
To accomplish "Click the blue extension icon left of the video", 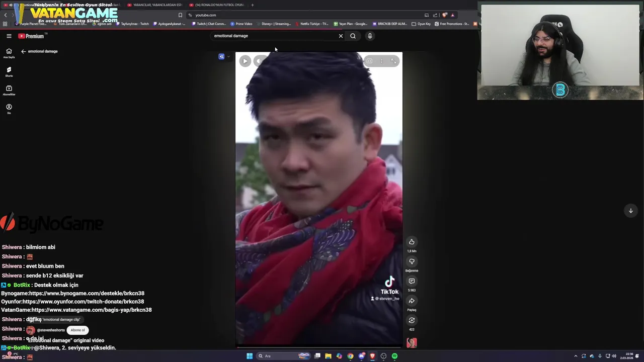I will pos(221,57).
